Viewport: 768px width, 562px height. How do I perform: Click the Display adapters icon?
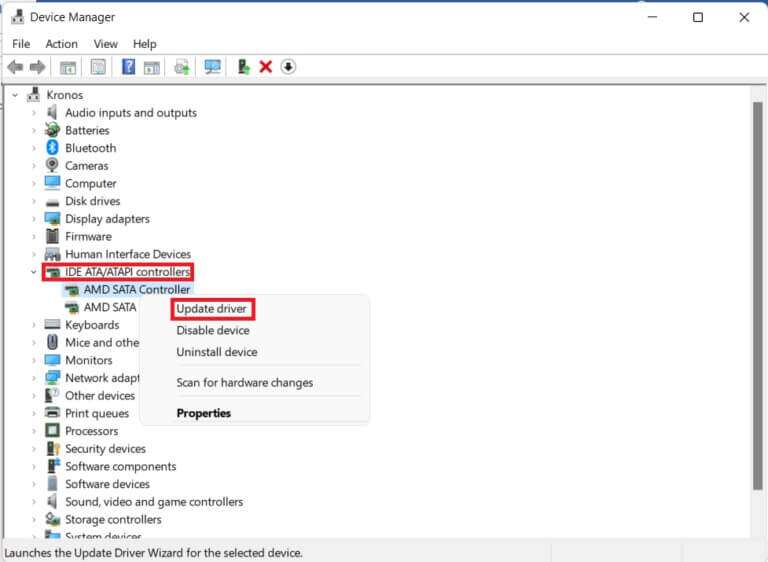coord(52,219)
